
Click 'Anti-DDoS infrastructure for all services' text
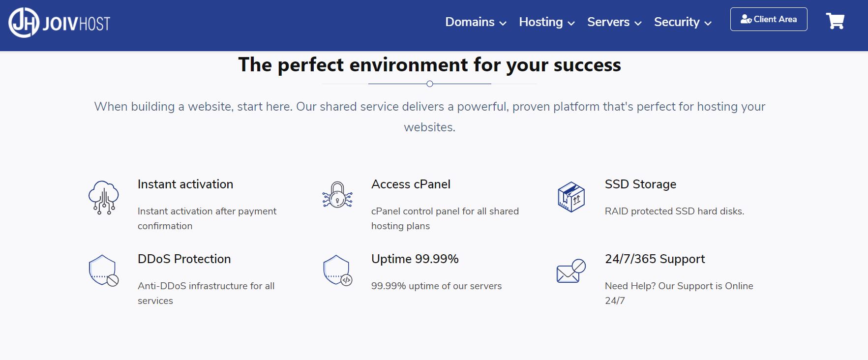coord(206,293)
